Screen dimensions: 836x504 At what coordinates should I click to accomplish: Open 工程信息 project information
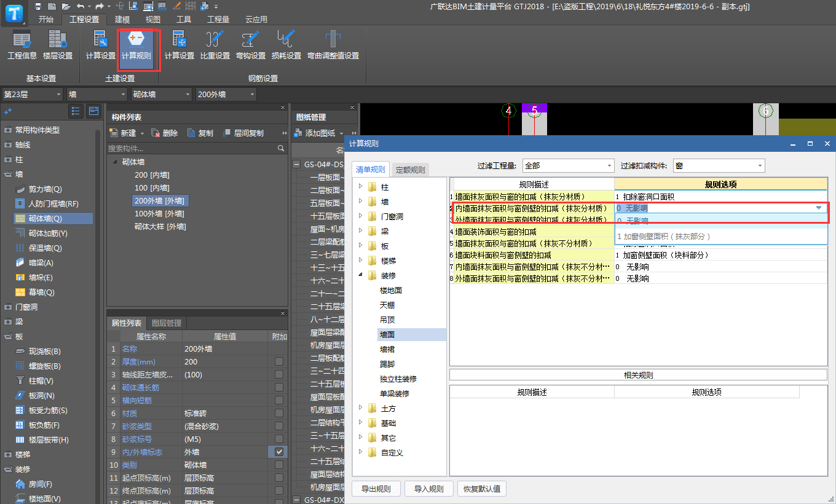[22, 45]
